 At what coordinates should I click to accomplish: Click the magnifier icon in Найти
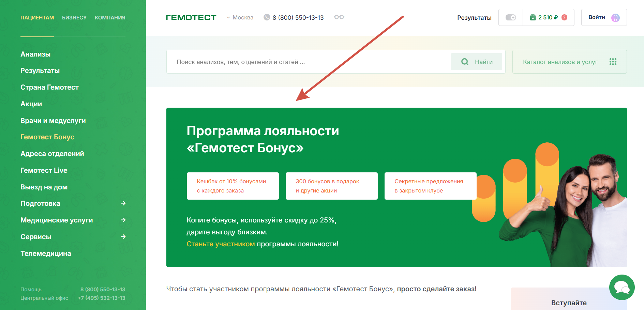click(465, 62)
